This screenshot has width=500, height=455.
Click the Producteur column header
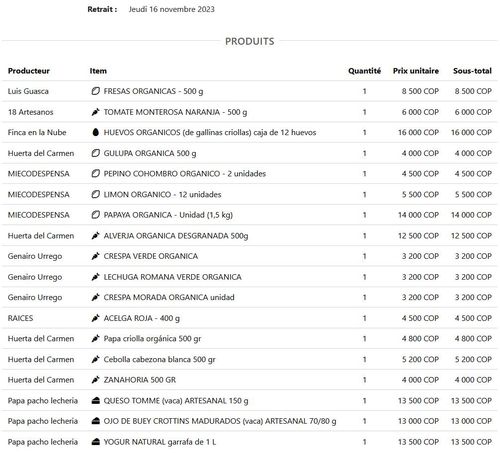pyautogui.click(x=29, y=71)
